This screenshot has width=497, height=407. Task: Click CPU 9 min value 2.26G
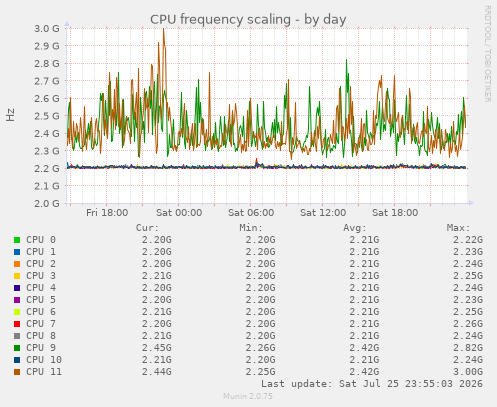pos(260,348)
